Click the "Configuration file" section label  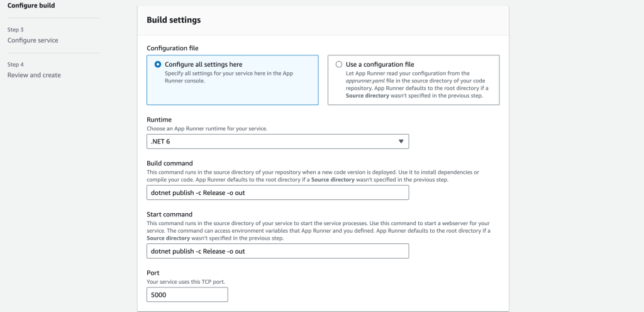173,48
